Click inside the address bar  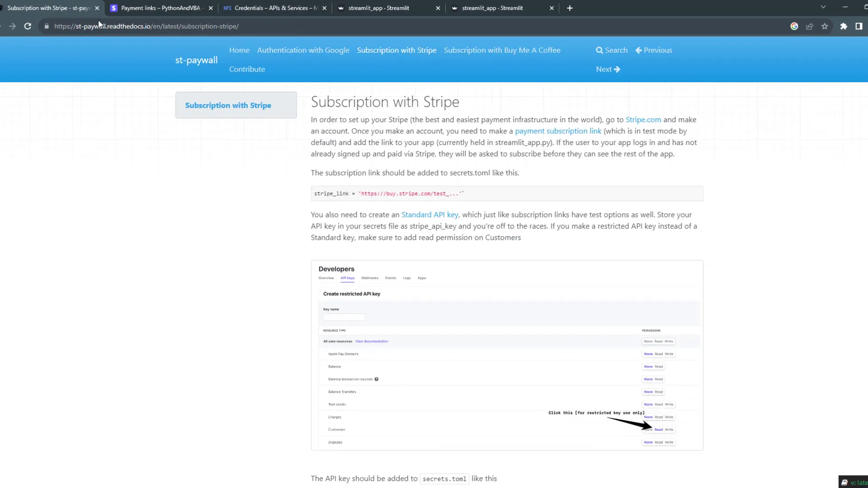pos(181,26)
